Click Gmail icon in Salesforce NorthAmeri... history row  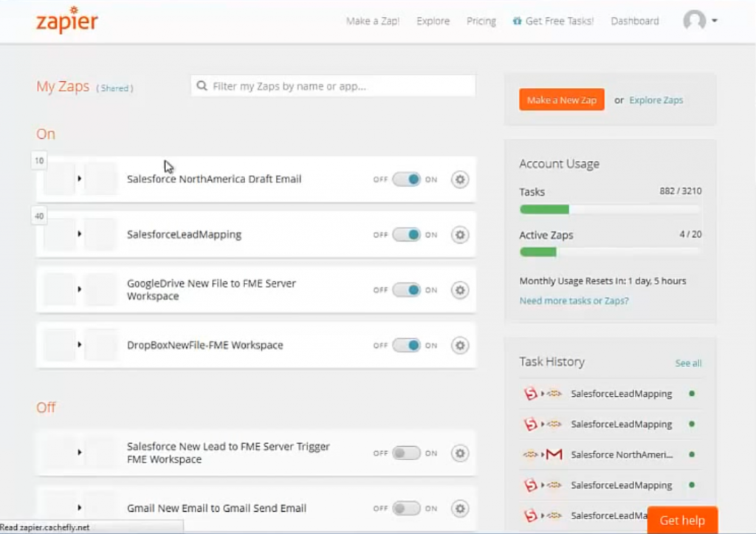(554, 454)
